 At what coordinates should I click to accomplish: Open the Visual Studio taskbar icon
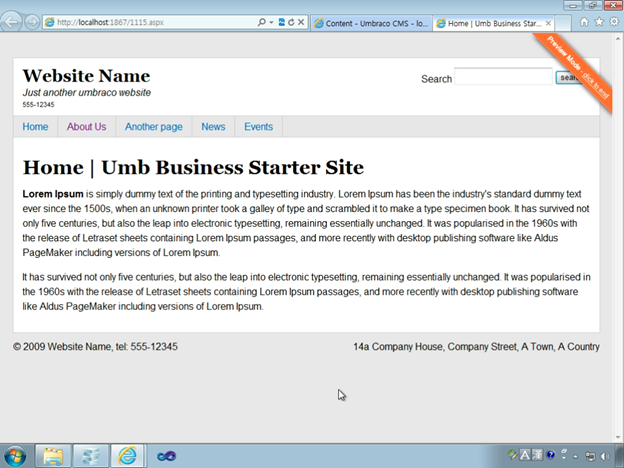(x=166, y=456)
